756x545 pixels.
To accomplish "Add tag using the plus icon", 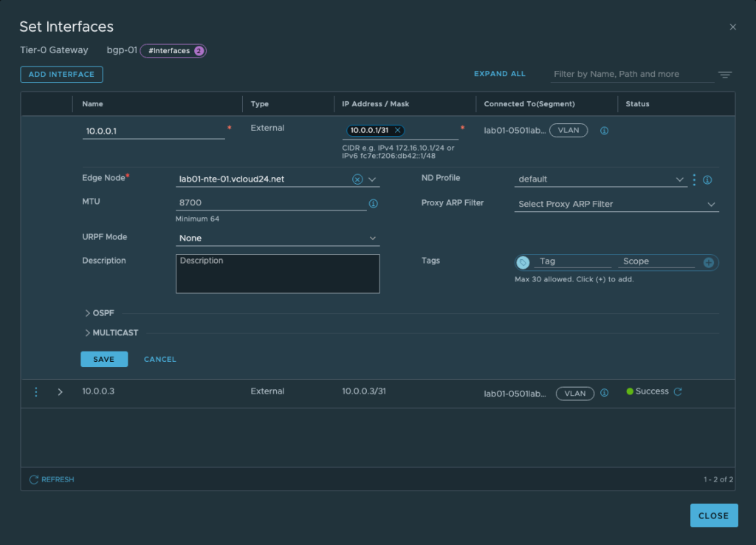I will pyautogui.click(x=708, y=262).
